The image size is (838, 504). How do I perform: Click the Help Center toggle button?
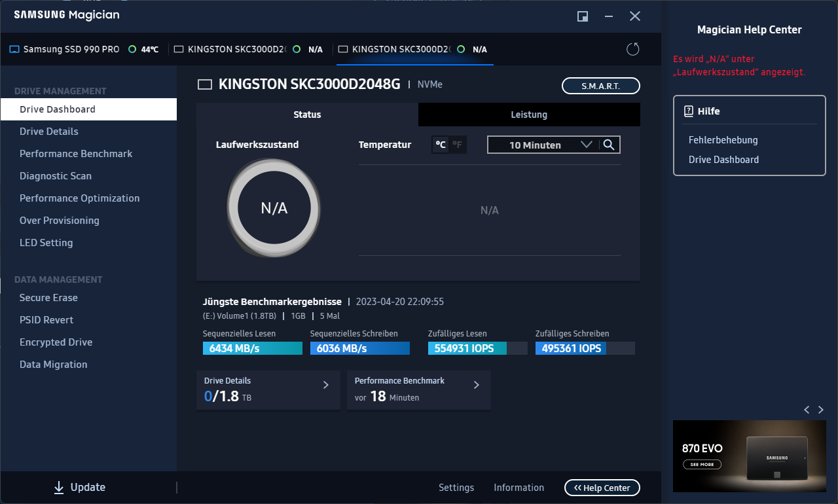coord(602,488)
